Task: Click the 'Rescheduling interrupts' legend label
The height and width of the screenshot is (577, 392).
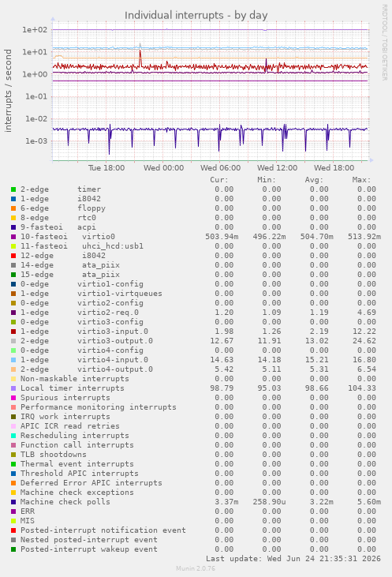Action: tap(75, 436)
